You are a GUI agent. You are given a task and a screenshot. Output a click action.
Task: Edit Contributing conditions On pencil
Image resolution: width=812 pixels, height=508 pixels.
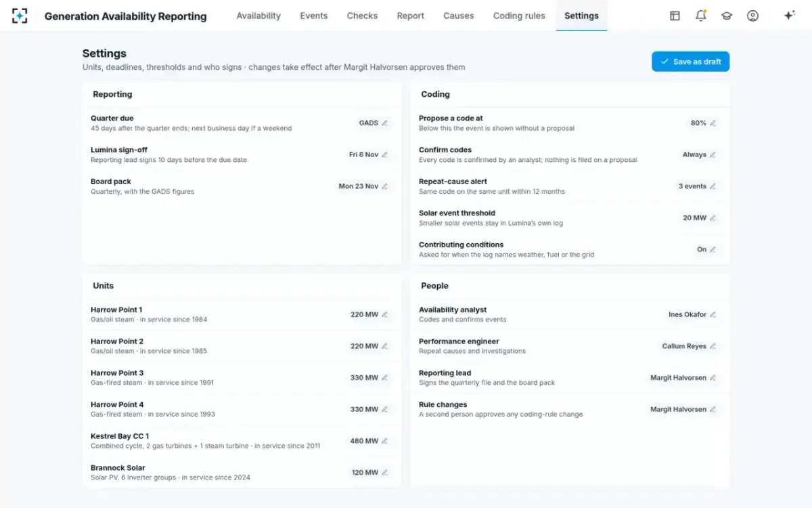713,249
